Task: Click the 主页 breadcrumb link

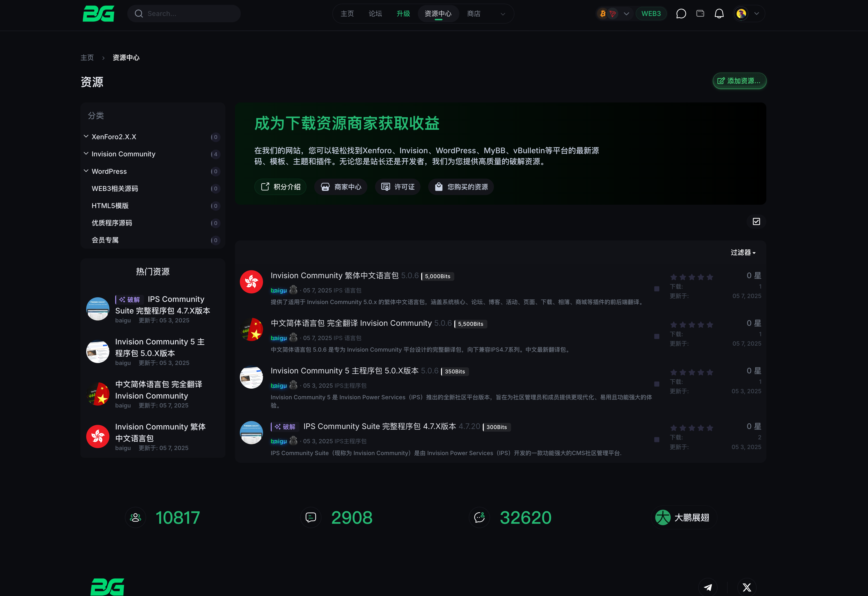Action: tap(87, 58)
